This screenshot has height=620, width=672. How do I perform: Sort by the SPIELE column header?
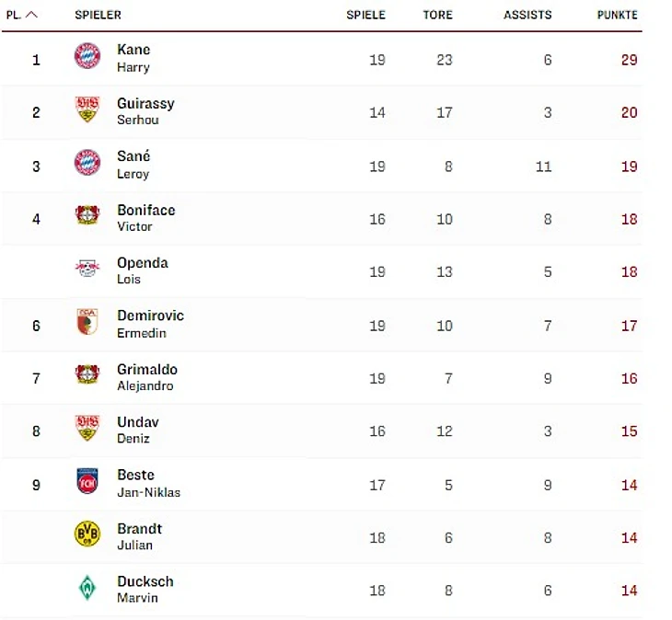365,16
